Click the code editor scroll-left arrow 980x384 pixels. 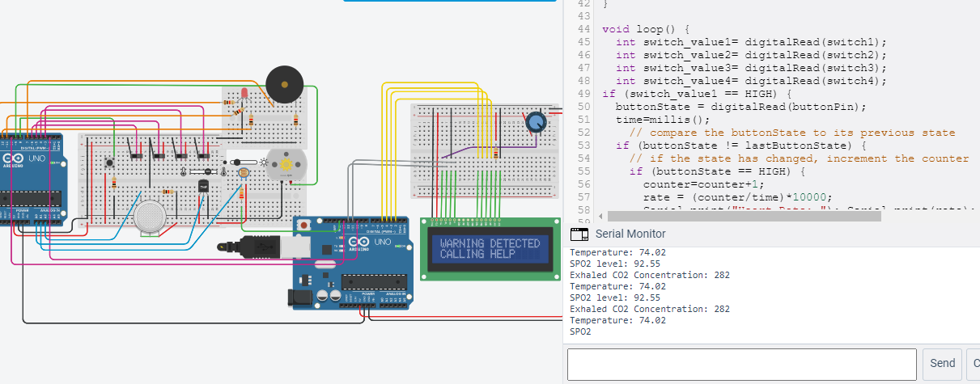tap(600, 217)
